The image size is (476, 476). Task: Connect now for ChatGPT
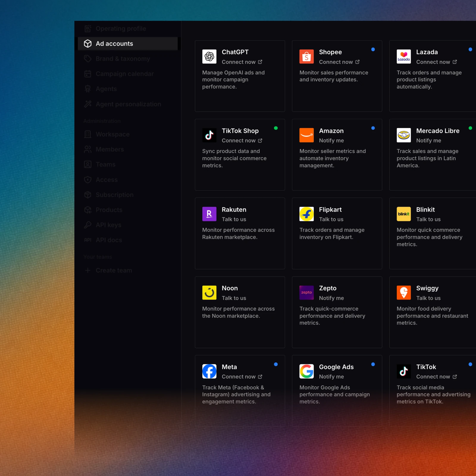tap(242, 62)
